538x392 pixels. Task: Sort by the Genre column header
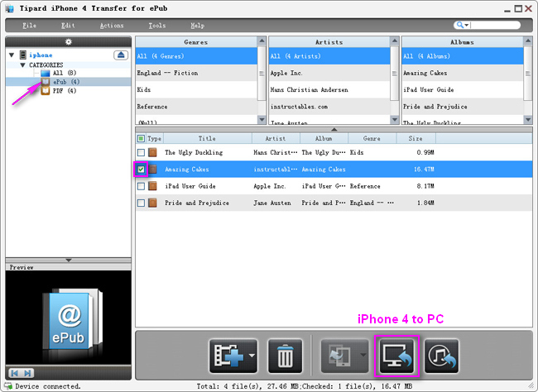click(x=372, y=139)
